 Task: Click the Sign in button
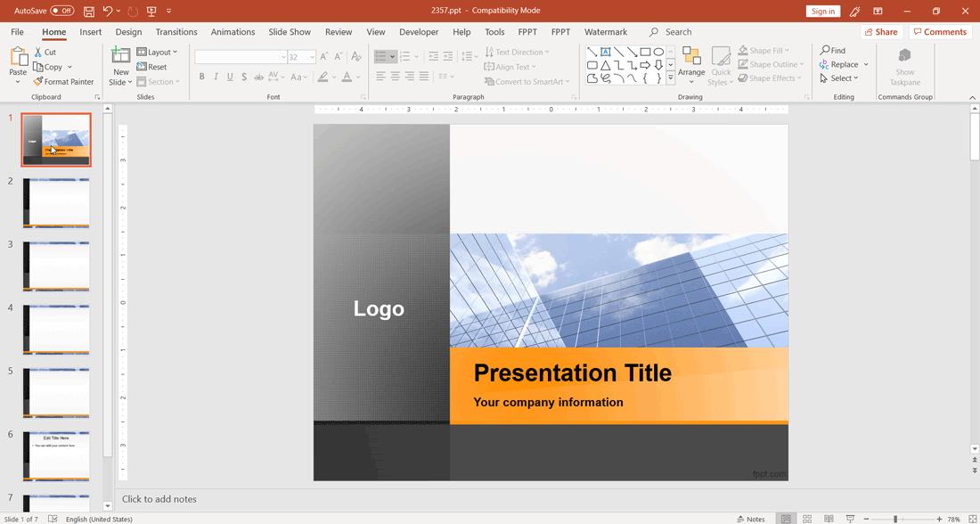pos(822,12)
